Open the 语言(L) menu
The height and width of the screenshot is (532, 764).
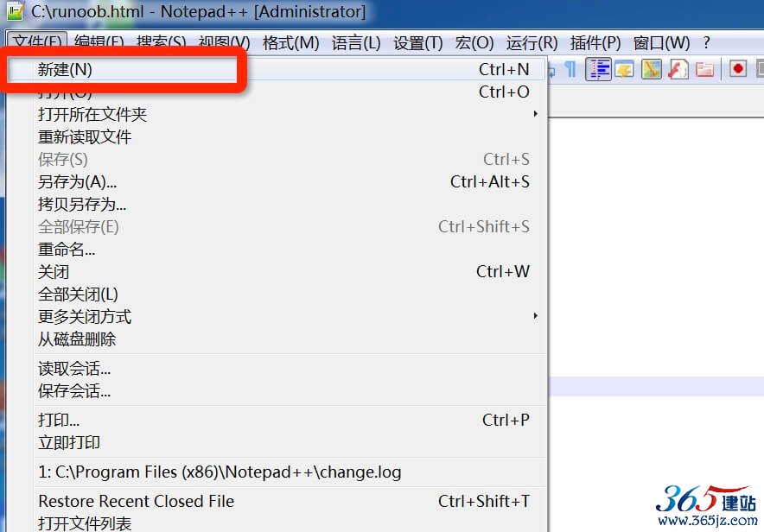click(356, 43)
